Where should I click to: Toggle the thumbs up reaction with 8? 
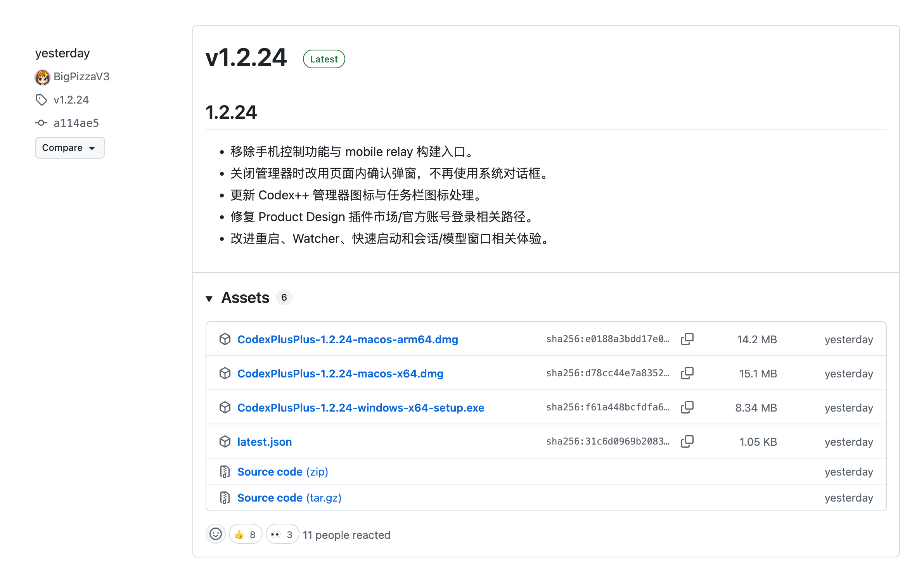(x=246, y=534)
